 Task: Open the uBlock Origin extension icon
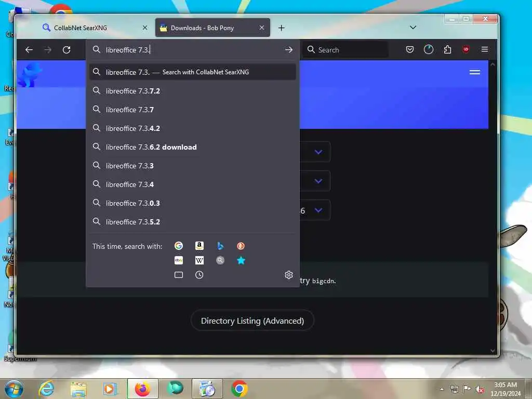pos(466,49)
